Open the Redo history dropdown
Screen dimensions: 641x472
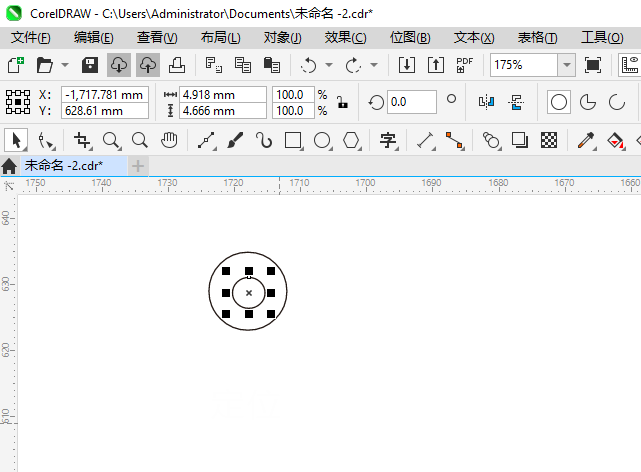pos(374,65)
